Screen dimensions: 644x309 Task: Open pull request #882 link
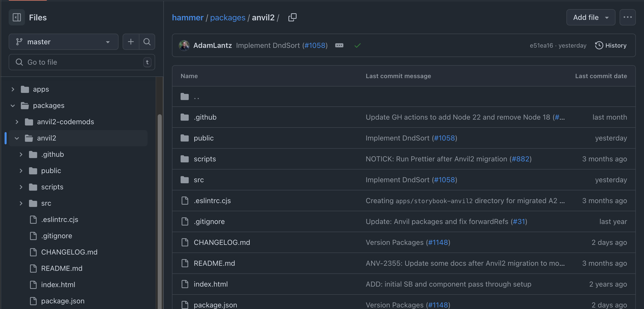click(520, 159)
